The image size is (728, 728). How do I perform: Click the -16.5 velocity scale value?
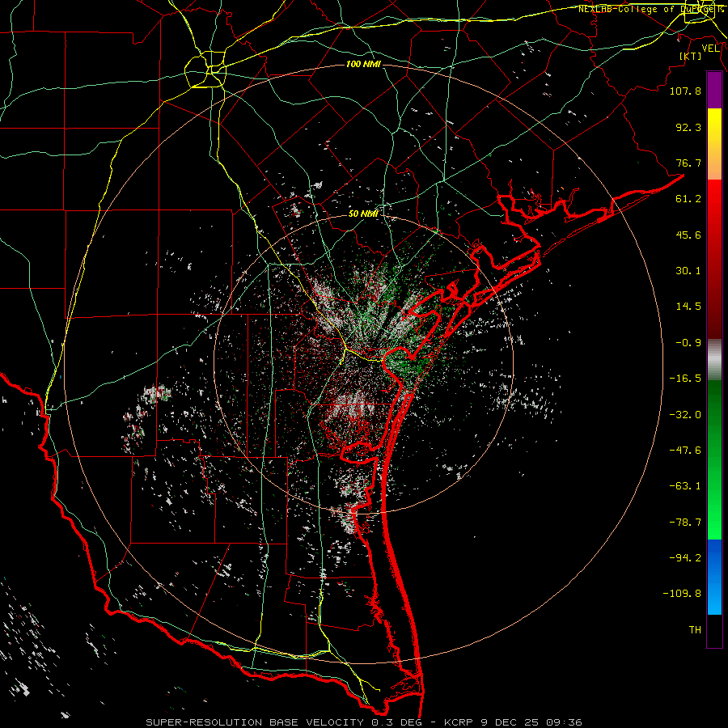click(x=685, y=379)
